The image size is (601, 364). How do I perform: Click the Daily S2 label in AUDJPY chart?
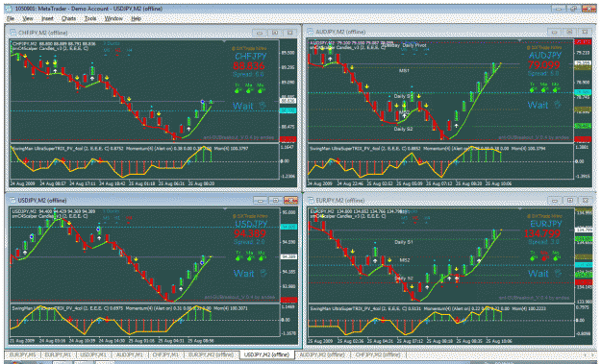(403, 129)
